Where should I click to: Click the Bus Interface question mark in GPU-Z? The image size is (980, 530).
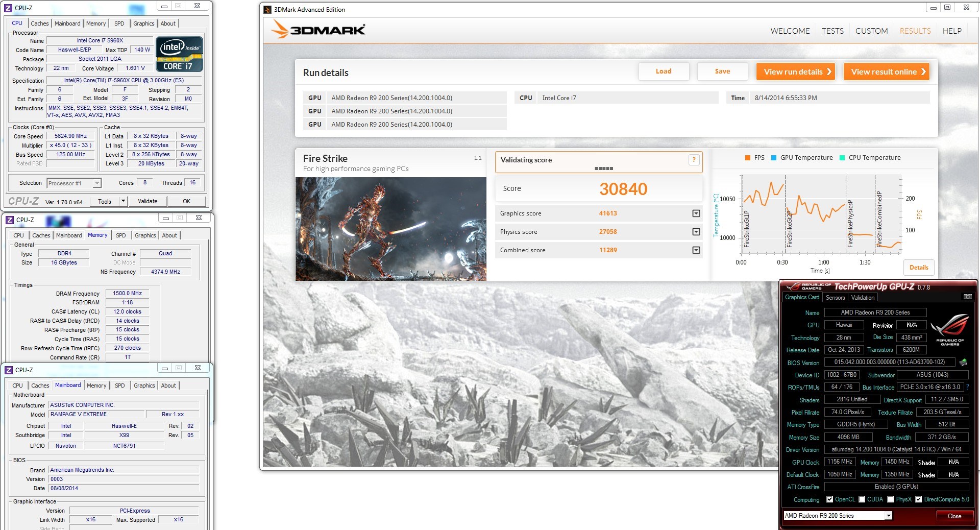coord(968,387)
